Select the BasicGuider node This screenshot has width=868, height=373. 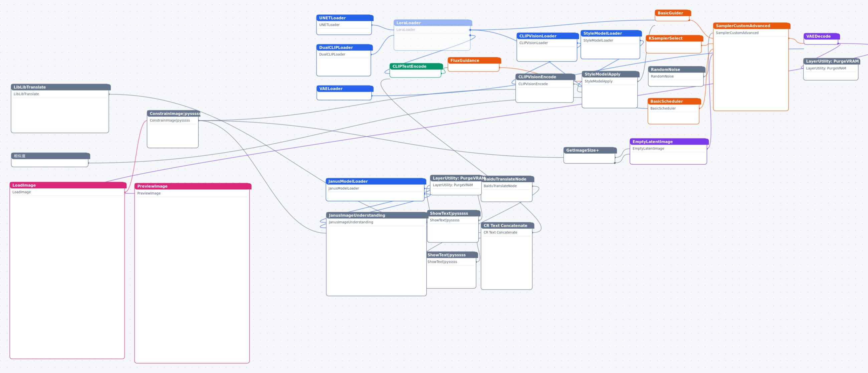(x=673, y=15)
